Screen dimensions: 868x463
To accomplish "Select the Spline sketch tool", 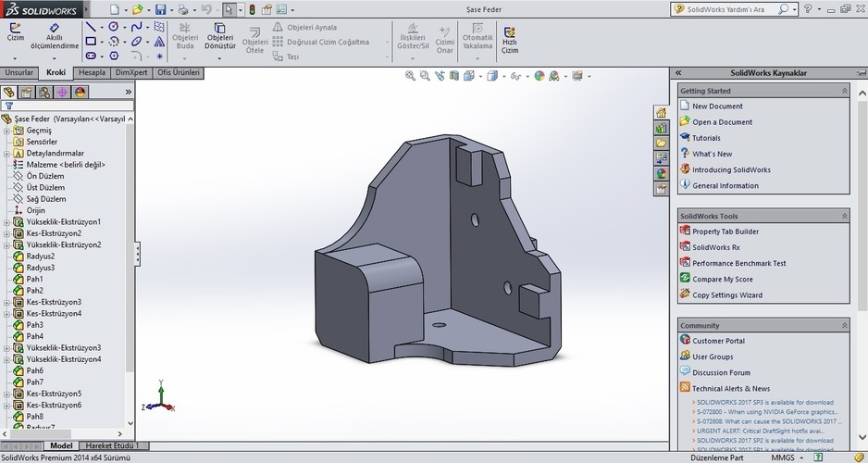I will click(x=136, y=27).
